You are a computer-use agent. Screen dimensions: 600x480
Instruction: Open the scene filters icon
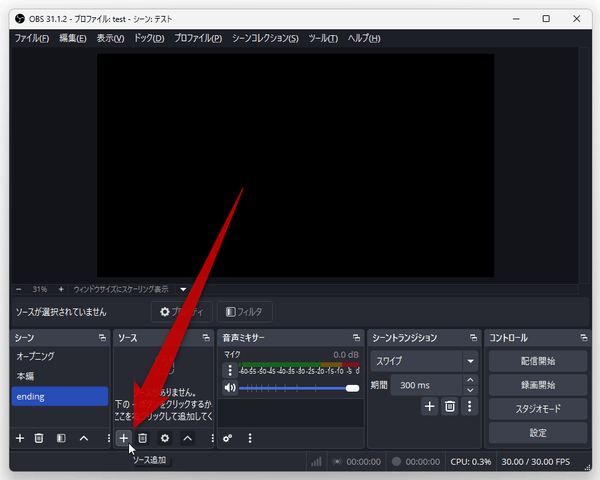(x=61, y=438)
